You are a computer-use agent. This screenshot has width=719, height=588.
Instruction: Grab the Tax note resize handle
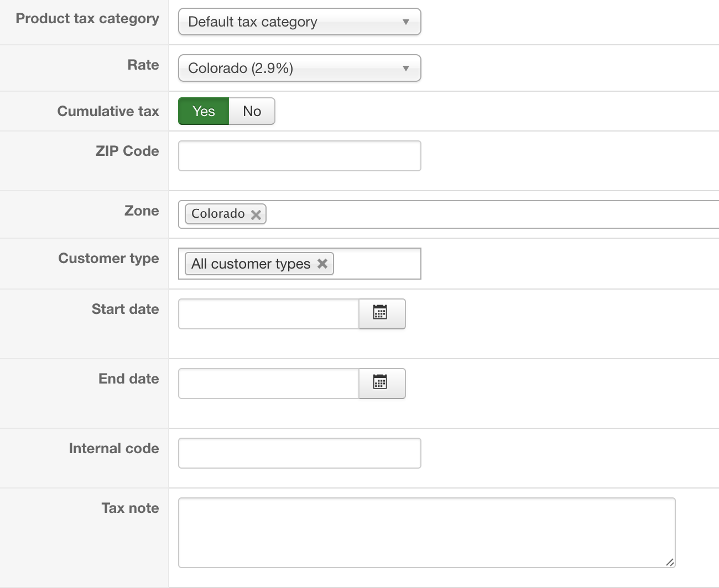pos(670,562)
